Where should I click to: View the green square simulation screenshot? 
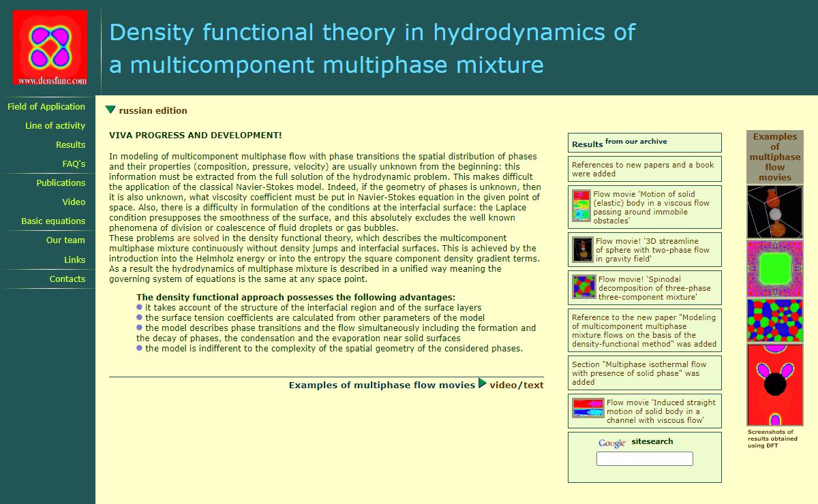[x=774, y=268]
